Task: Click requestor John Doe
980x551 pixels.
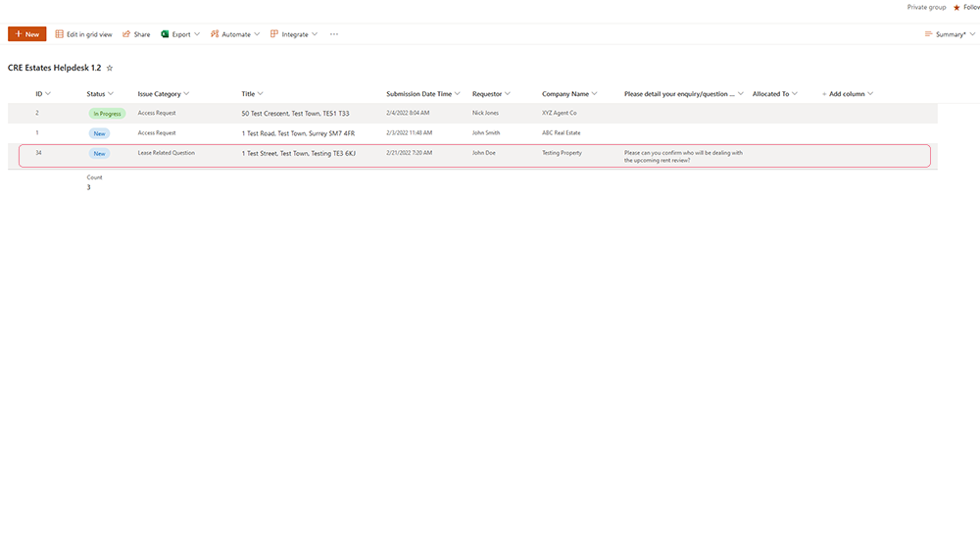Action: click(484, 153)
